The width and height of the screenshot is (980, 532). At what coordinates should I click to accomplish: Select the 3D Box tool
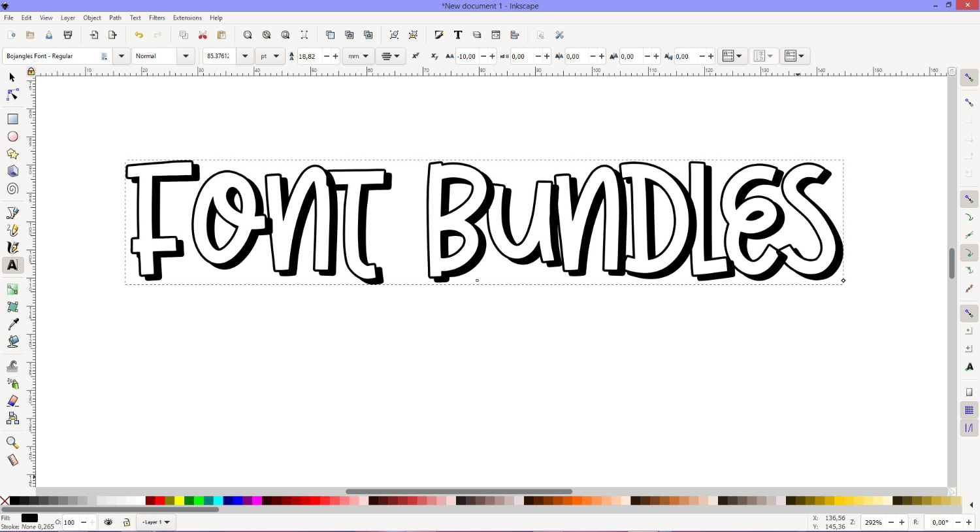coord(12,171)
